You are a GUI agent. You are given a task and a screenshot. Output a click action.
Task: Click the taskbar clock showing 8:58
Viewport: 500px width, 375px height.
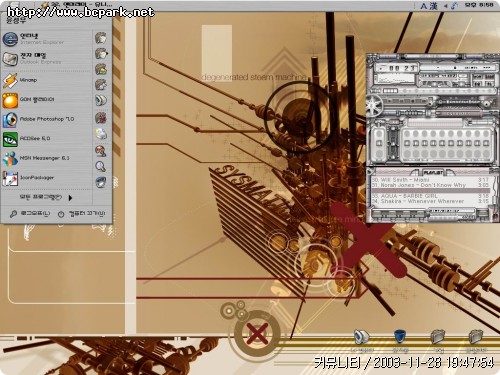pyautogui.click(x=479, y=5)
